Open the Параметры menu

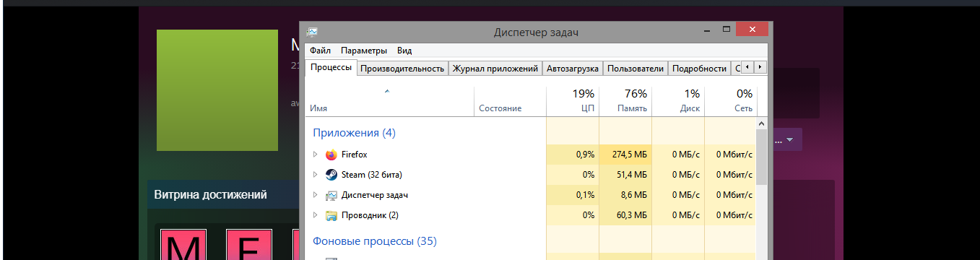(364, 51)
